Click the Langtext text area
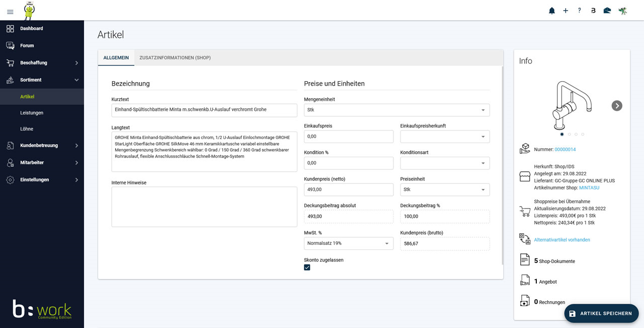 click(204, 152)
